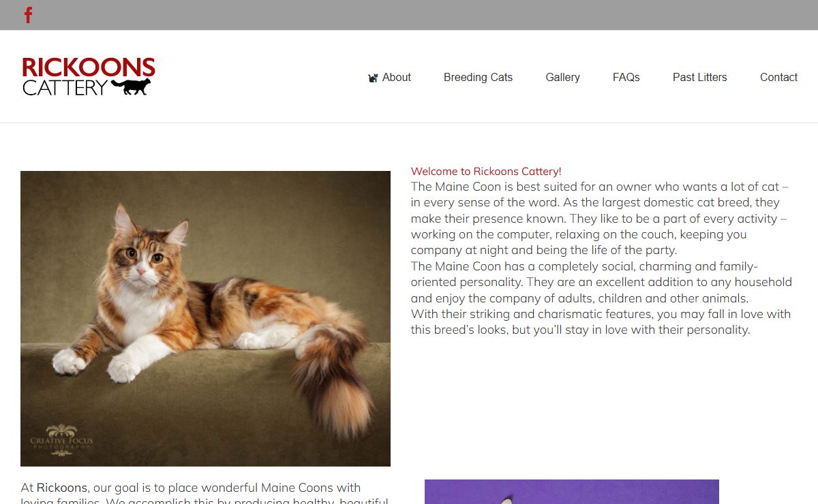This screenshot has height=504, width=818.
Task: Go to Breeding Cats page
Action: click(x=478, y=78)
